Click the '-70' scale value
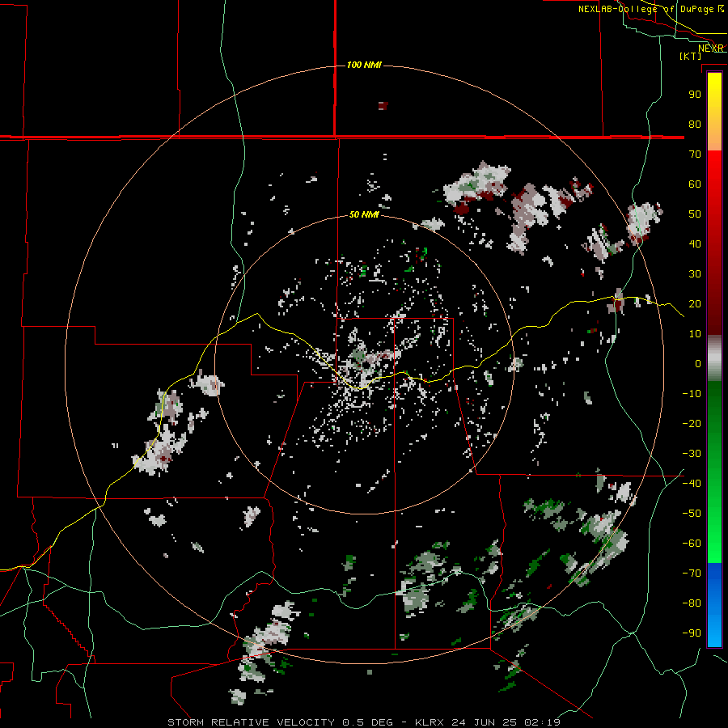This screenshot has width=728, height=728. (692, 574)
